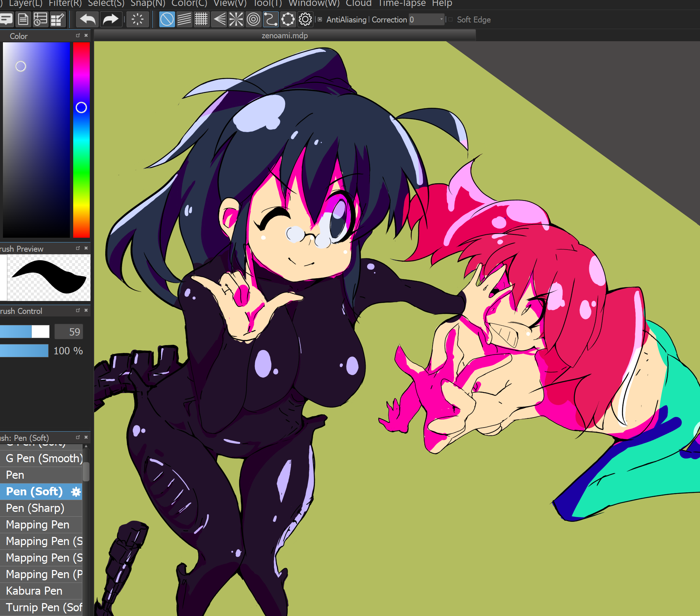Toggle the AntiAliasing checkbox
This screenshot has height=616, width=700.
click(x=320, y=20)
